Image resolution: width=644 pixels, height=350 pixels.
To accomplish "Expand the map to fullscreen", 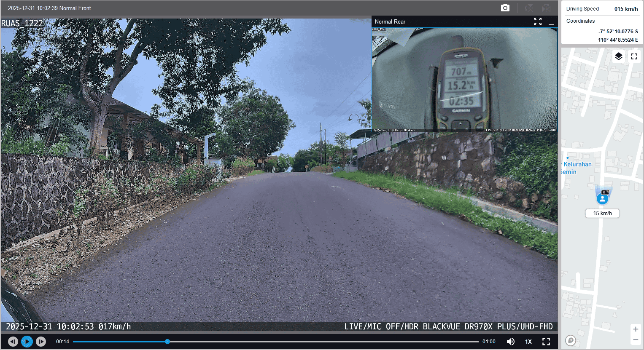I will click(x=634, y=56).
